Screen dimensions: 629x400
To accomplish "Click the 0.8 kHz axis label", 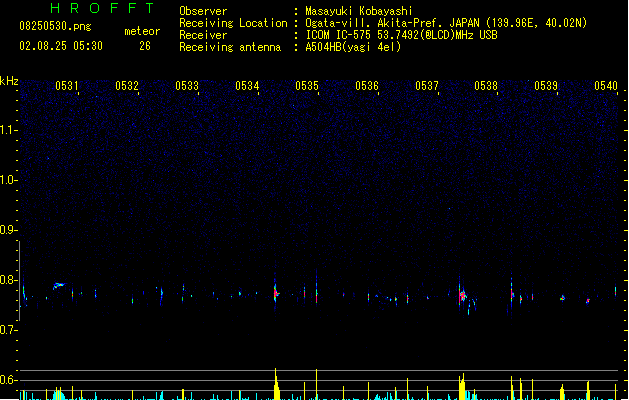I will pyautogui.click(x=8, y=280).
